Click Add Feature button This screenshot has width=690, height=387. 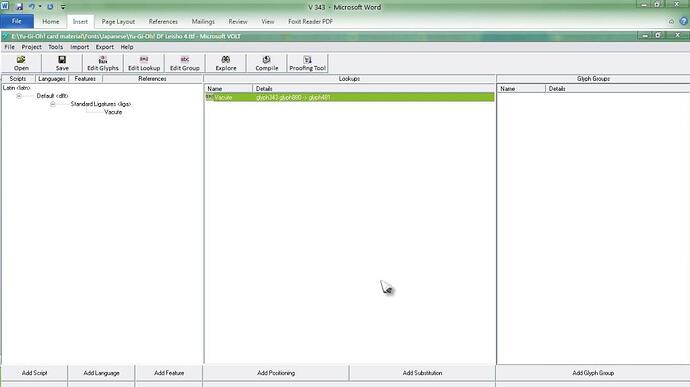[x=169, y=373]
